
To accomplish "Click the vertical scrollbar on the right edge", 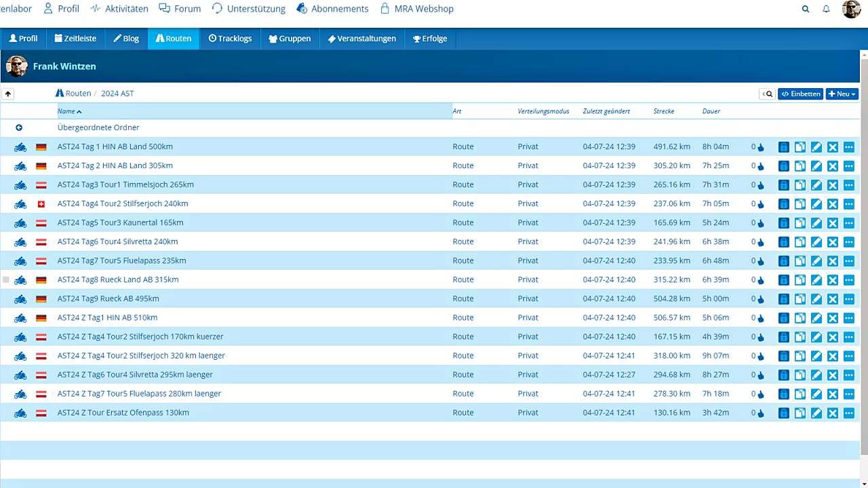I will click(x=864, y=258).
